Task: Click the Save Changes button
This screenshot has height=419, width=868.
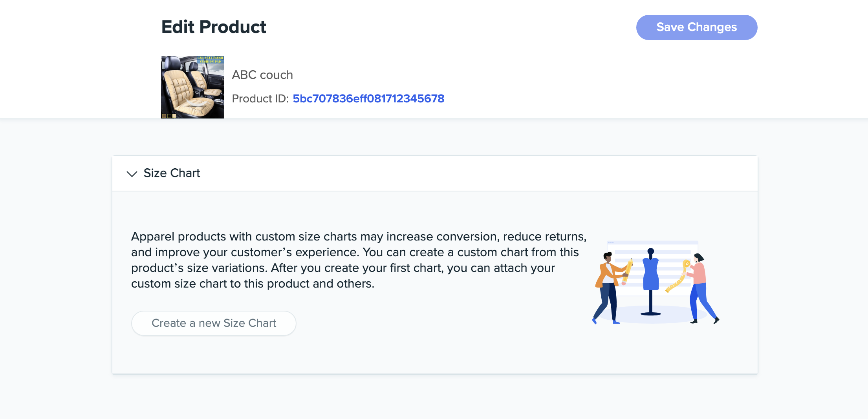Action: click(697, 27)
